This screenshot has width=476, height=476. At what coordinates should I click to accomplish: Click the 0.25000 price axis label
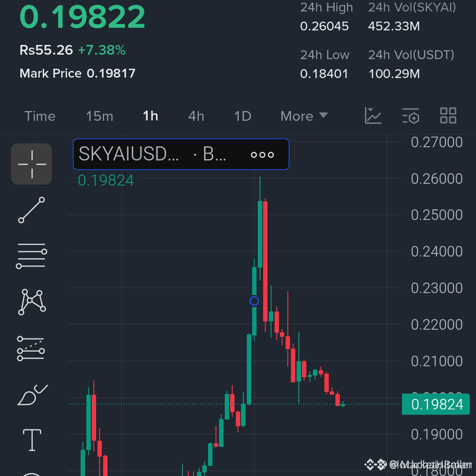pos(436,215)
